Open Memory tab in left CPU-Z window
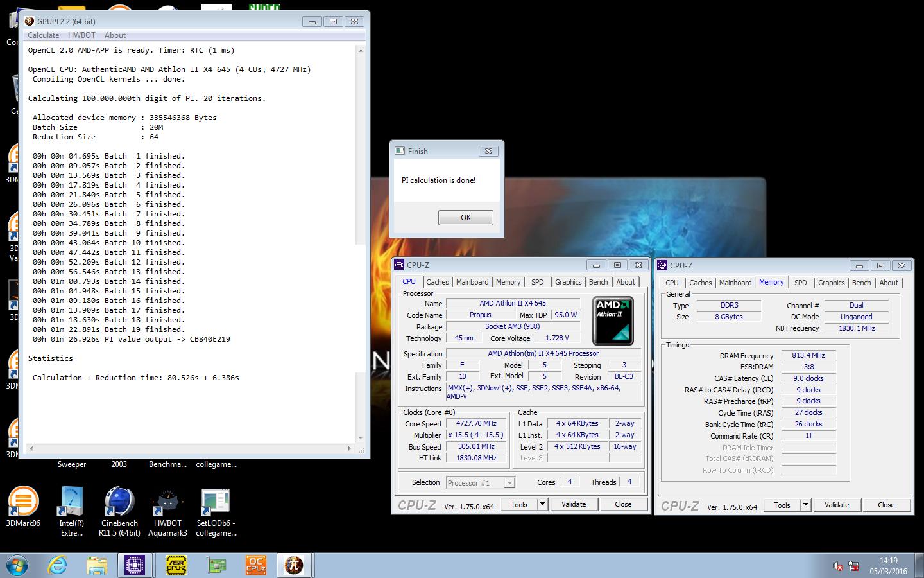The image size is (924, 578). coord(508,282)
